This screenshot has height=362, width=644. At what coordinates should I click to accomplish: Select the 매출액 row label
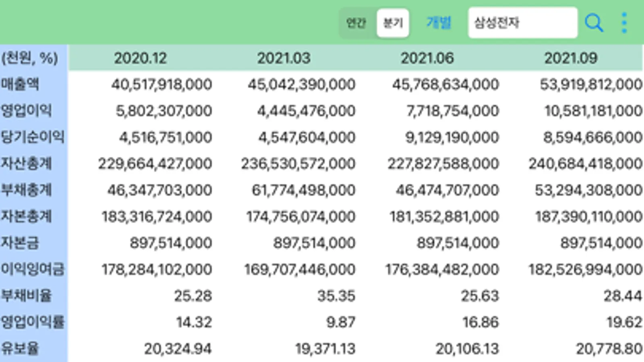tap(20, 84)
